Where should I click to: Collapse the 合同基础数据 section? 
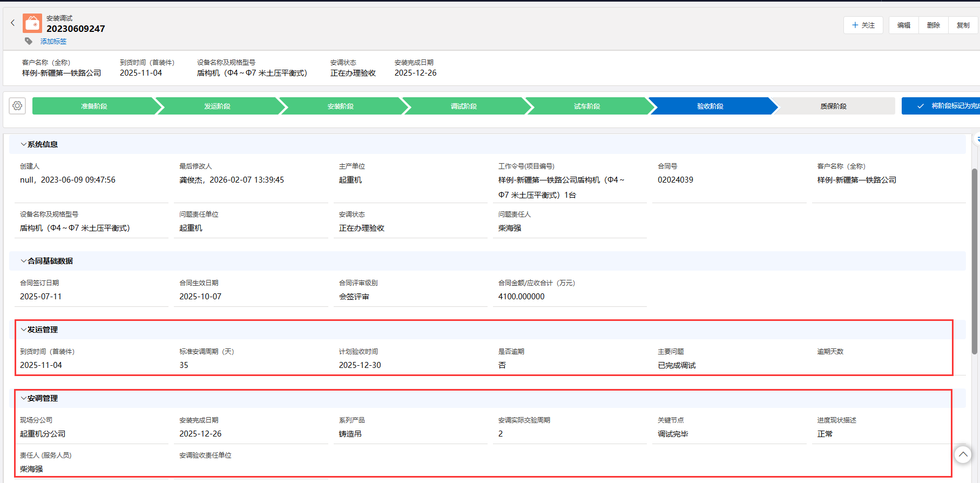pyautogui.click(x=23, y=261)
